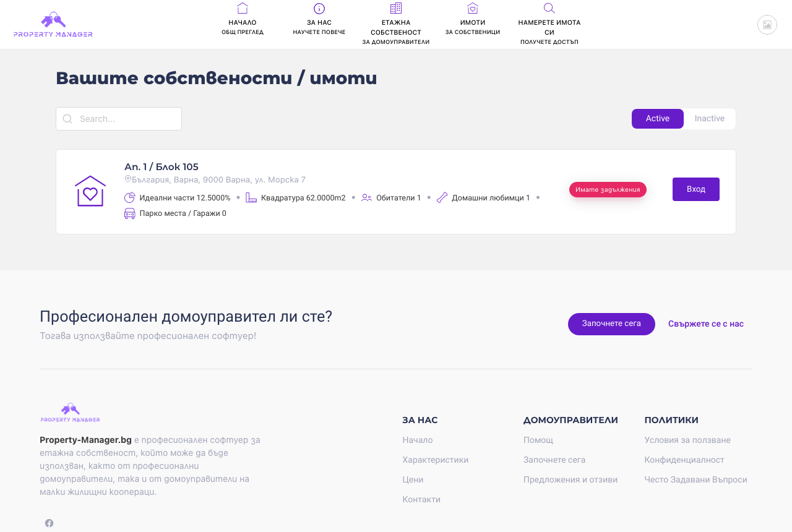
Task: Switch to the Active filter
Action: 658,119
